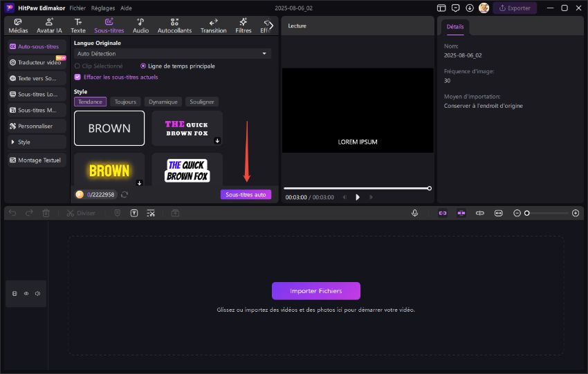Image resolution: width=588 pixels, height=374 pixels.
Task: Click the refresh credits icon
Action: point(125,195)
